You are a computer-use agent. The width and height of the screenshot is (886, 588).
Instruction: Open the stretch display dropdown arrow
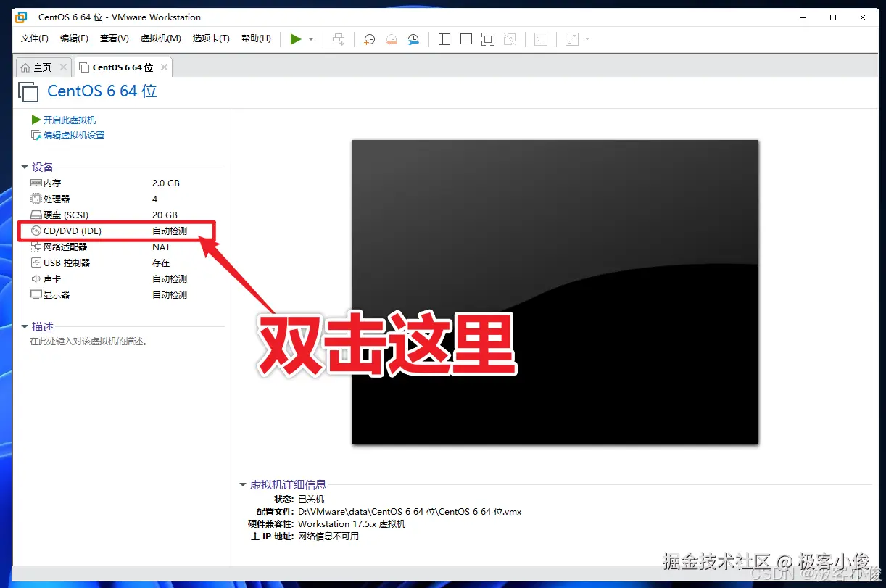tap(587, 39)
